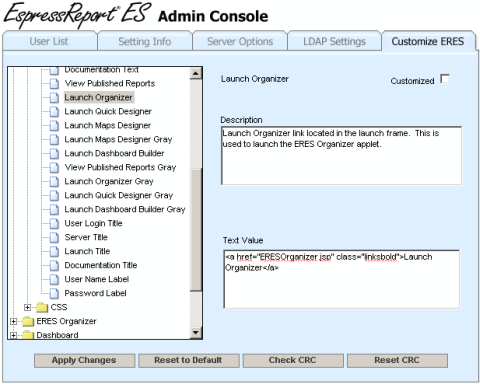The height and width of the screenshot is (384, 480).
Task: Open the Setting Info tab
Action: (x=145, y=41)
